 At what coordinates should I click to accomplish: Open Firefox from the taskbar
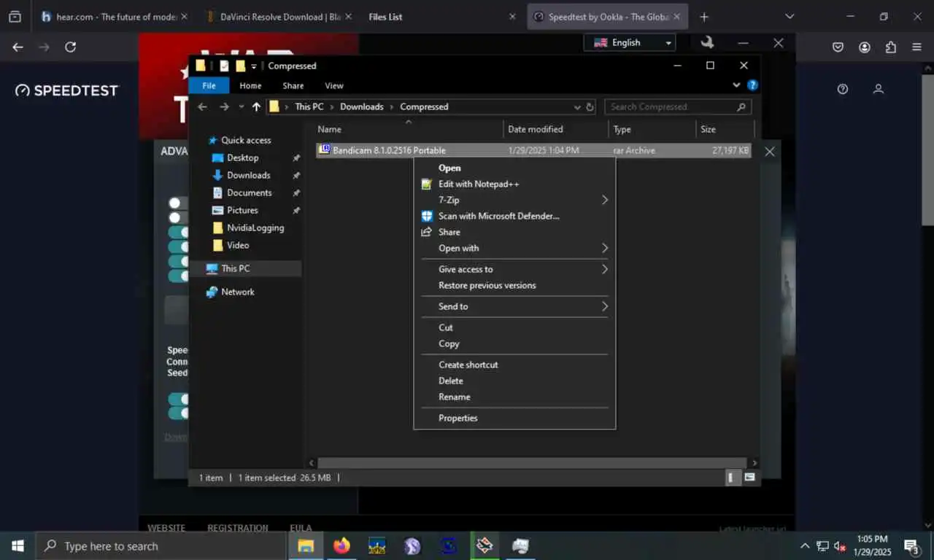[341, 545]
